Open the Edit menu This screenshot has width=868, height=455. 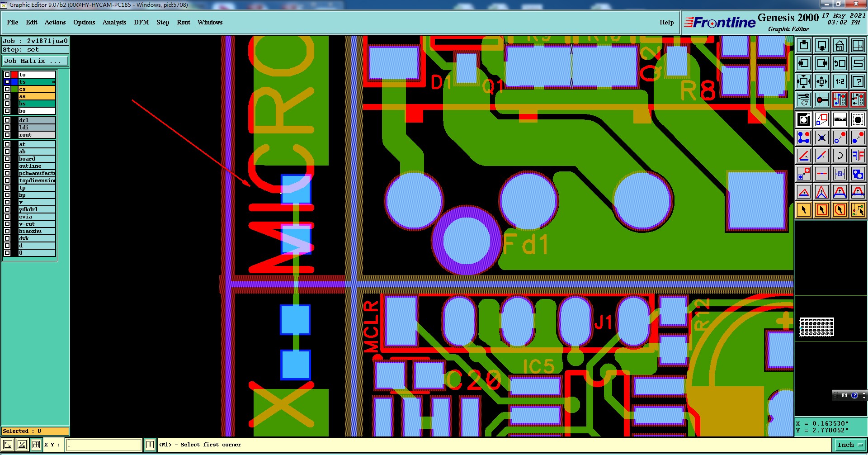(32, 22)
